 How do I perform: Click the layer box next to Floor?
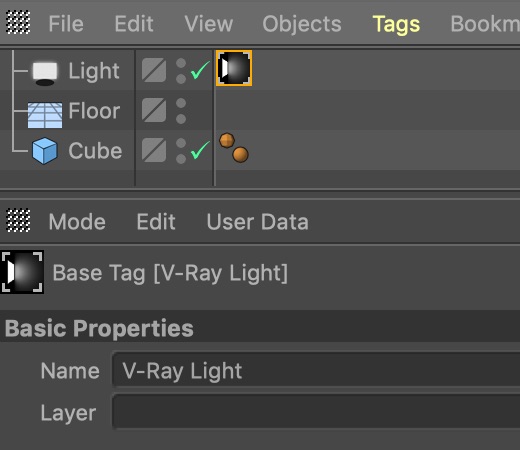(154, 110)
